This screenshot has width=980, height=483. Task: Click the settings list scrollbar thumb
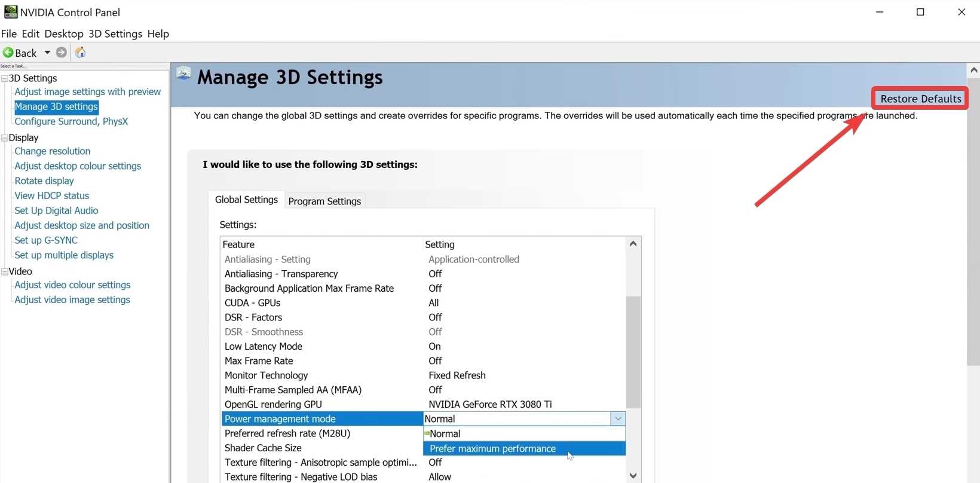pos(633,352)
